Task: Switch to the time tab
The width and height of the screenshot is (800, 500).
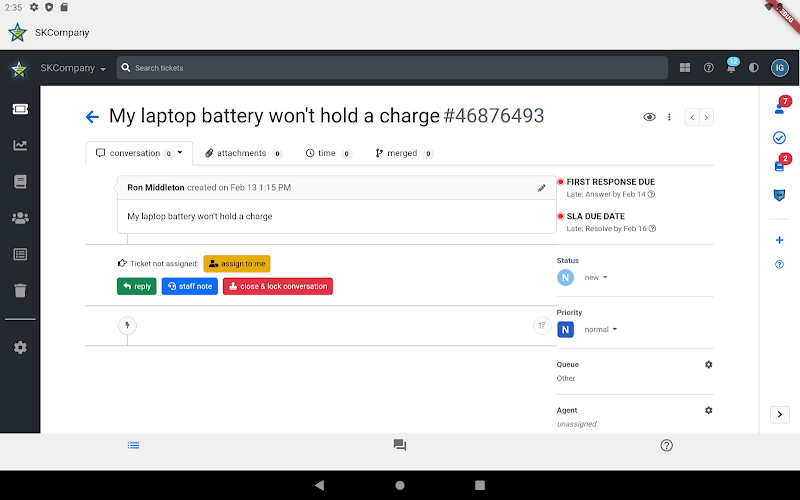Action: tap(329, 153)
